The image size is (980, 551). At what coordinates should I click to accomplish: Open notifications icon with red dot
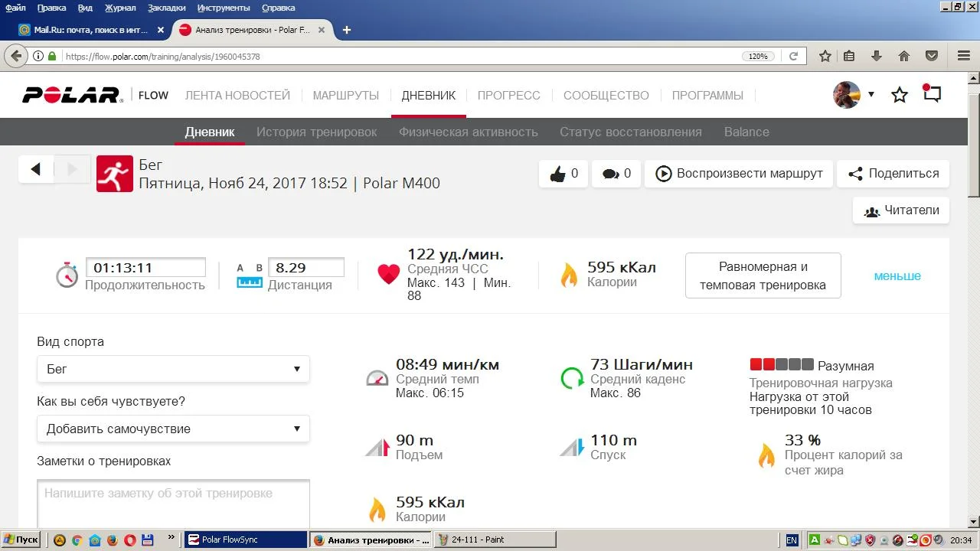932,94
